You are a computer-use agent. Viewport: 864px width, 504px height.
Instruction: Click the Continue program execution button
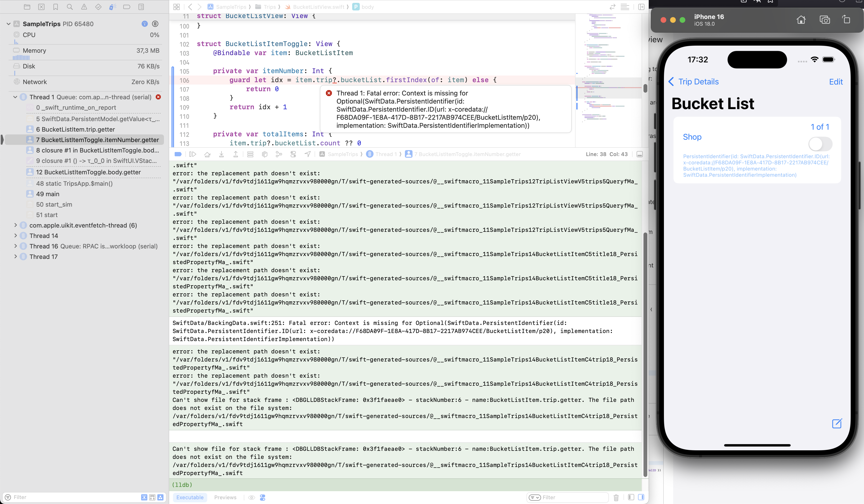click(193, 154)
